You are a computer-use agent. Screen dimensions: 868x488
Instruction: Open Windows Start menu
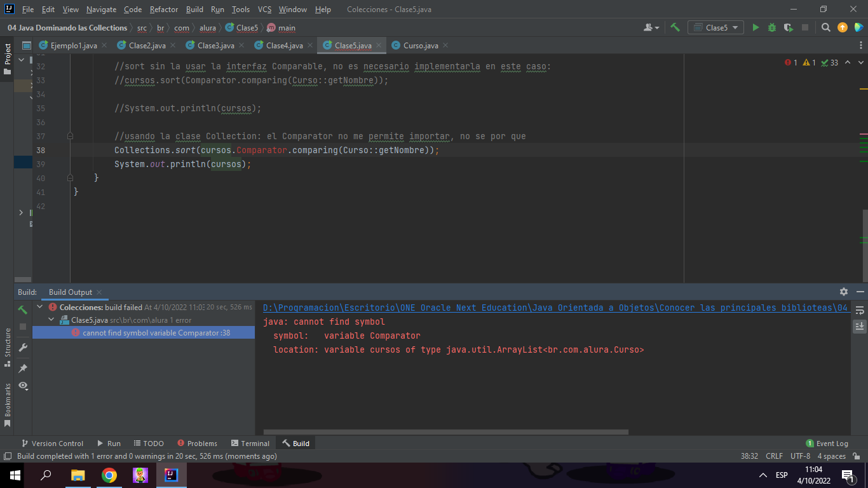click(15, 475)
